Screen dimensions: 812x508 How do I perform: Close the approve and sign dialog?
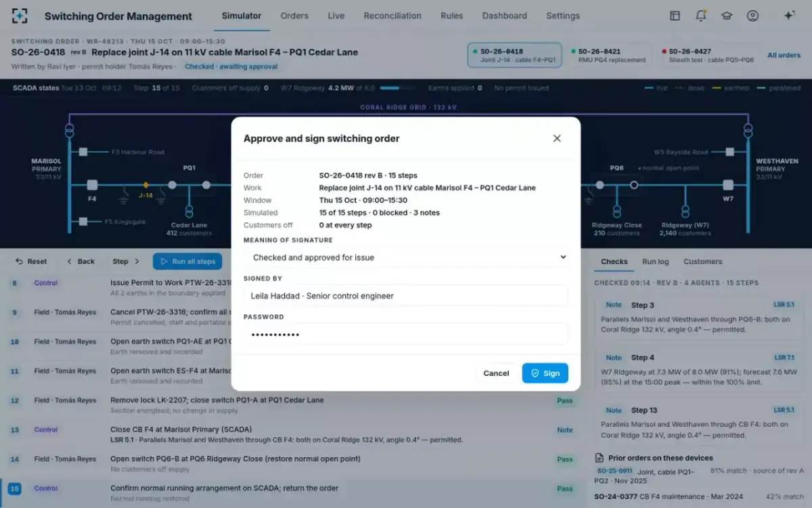click(x=557, y=138)
